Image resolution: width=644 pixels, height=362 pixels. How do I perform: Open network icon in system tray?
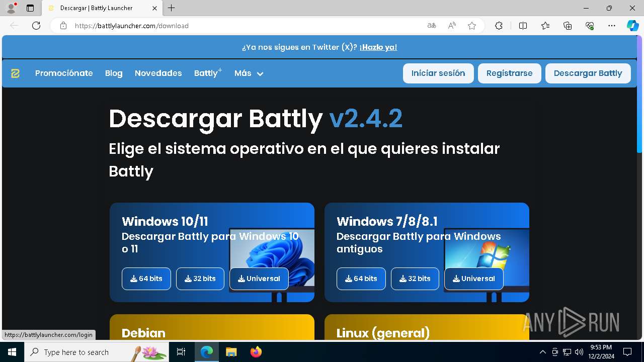[x=567, y=352]
